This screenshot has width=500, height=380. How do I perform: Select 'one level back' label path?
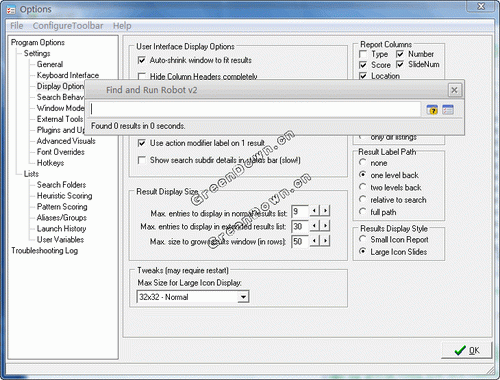pyautogui.click(x=363, y=175)
